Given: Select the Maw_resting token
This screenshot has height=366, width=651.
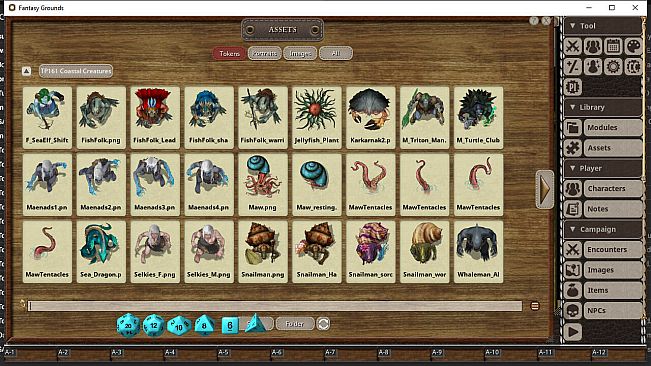Looking at the screenshot, I should click(x=317, y=185).
